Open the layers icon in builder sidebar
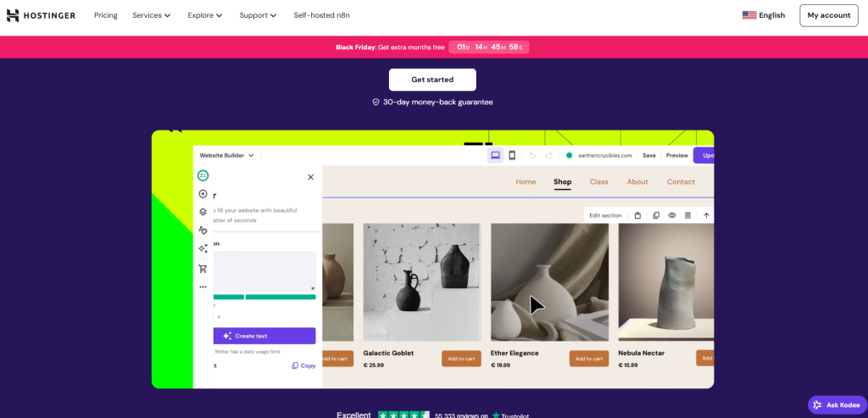 pos(203,212)
